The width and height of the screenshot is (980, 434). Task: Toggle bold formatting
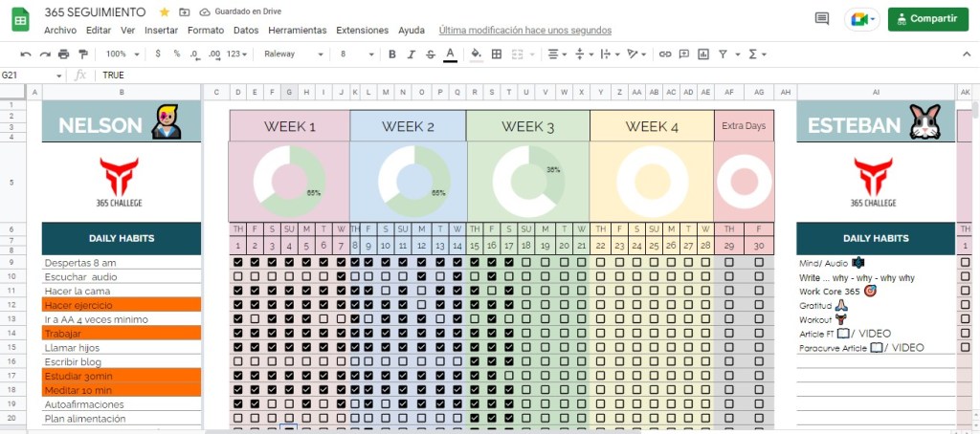tap(392, 54)
